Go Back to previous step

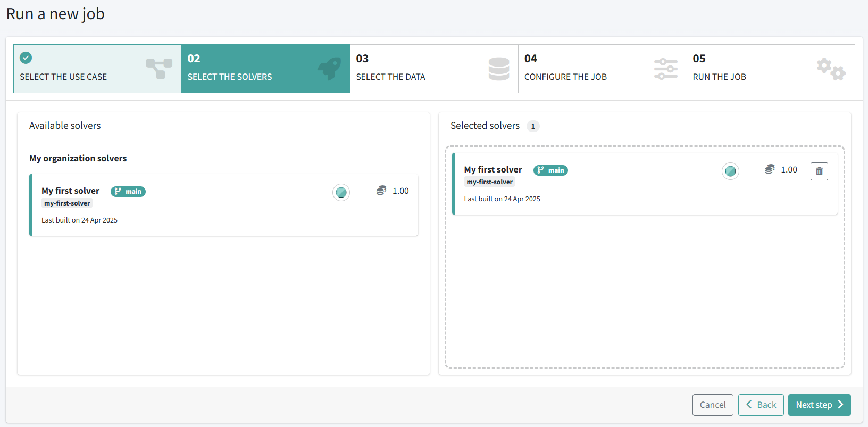tap(761, 405)
